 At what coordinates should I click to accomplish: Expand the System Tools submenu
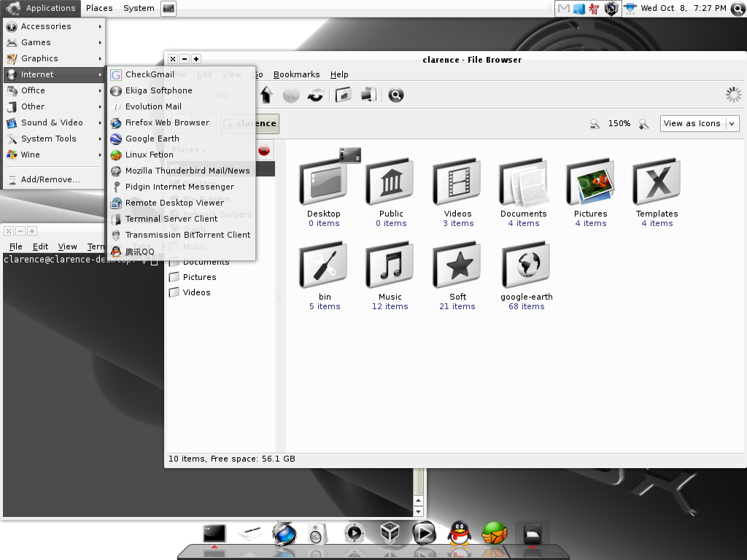[x=54, y=139]
